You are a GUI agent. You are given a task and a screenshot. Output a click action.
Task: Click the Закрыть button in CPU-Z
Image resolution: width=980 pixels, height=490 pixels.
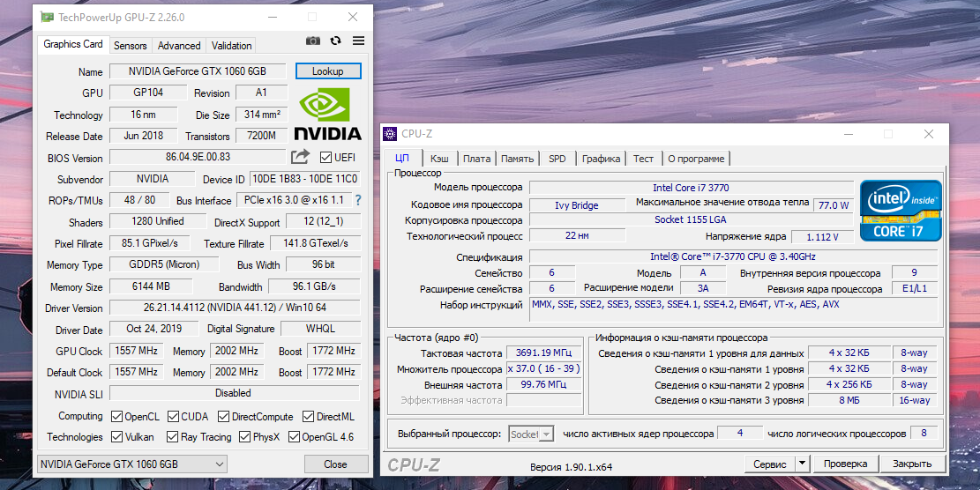(x=912, y=464)
